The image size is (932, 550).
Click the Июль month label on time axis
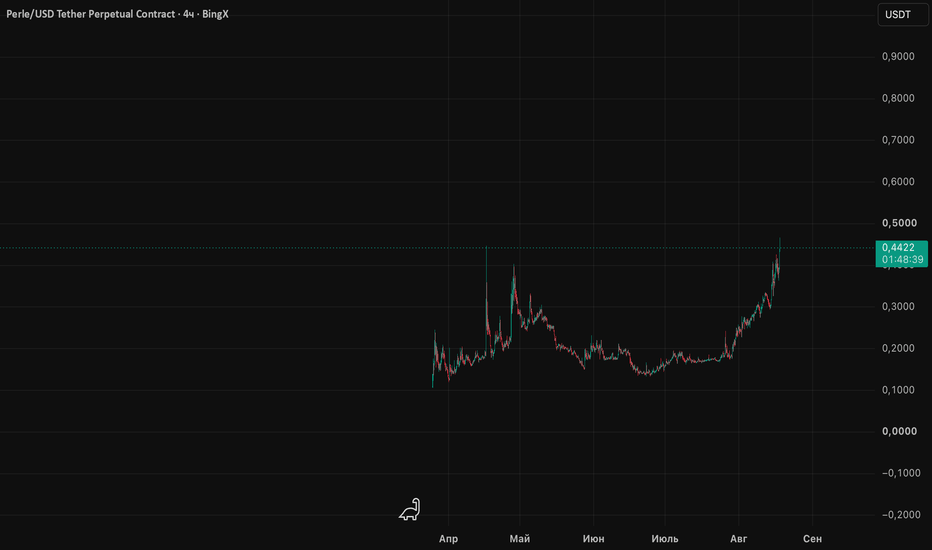[x=665, y=539]
